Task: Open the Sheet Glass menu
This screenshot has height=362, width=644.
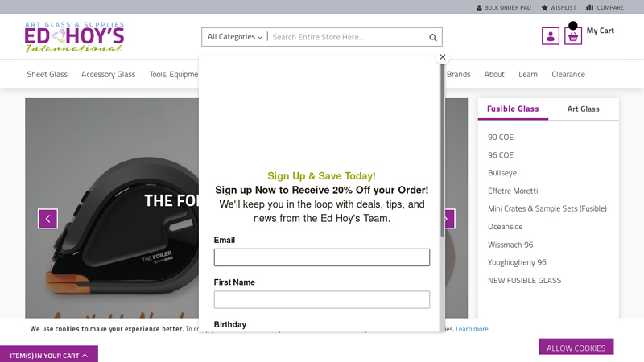Action: [x=47, y=74]
